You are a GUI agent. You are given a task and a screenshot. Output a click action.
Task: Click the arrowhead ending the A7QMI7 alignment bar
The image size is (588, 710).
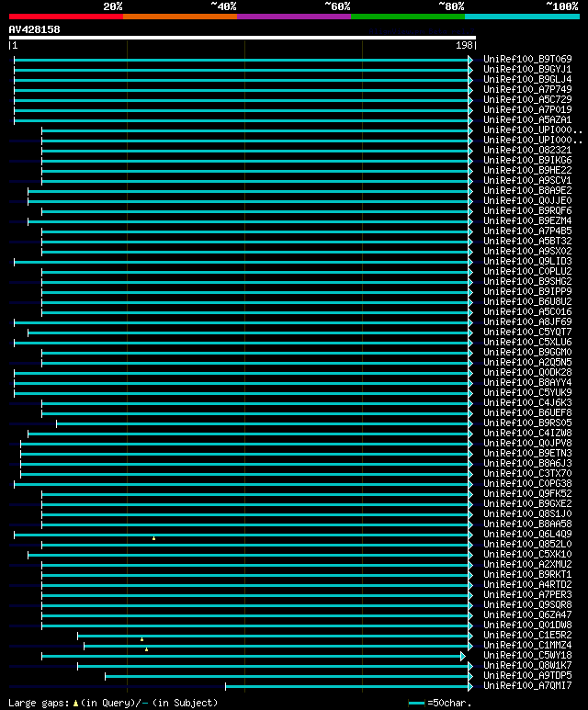click(470, 686)
